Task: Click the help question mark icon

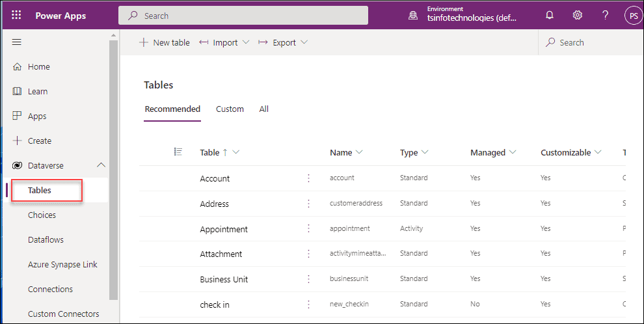Action: (x=606, y=16)
